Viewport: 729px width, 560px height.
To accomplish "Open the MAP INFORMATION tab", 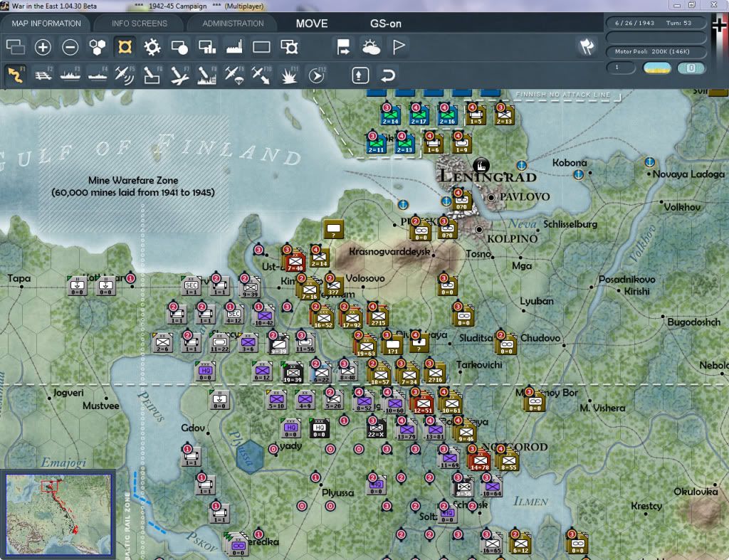I will pyautogui.click(x=46, y=23).
